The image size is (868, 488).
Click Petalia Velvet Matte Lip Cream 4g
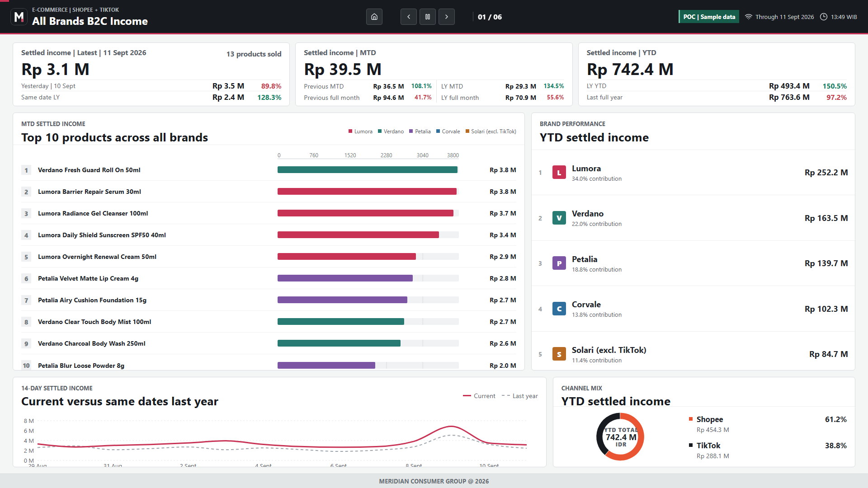tap(269, 278)
